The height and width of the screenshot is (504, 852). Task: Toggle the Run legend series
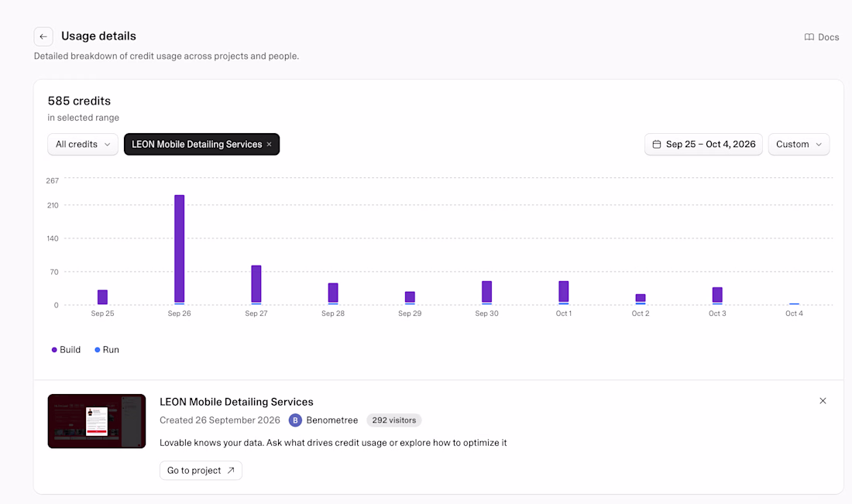coord(107,350)
